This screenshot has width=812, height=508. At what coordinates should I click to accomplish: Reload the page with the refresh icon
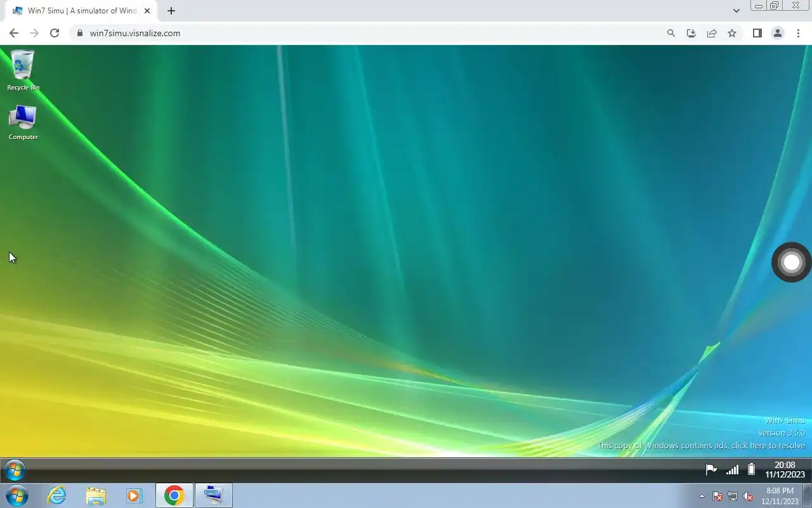tap(55, 33)
